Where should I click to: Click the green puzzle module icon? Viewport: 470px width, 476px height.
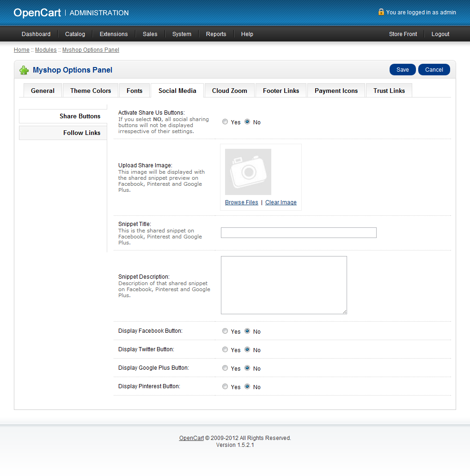[24, 70]
